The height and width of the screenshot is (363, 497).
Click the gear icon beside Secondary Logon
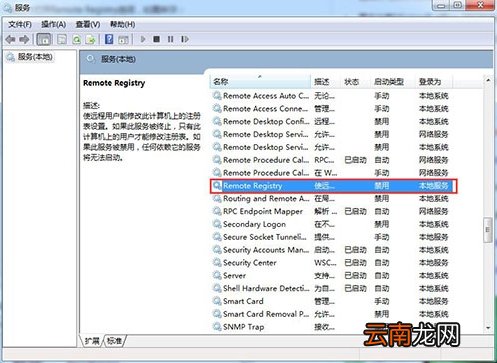(217, 224)
